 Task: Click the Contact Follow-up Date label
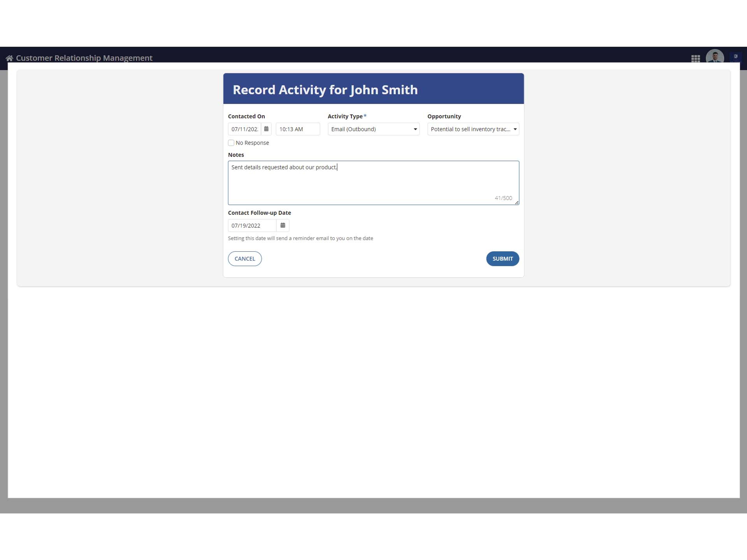(259, 213)
